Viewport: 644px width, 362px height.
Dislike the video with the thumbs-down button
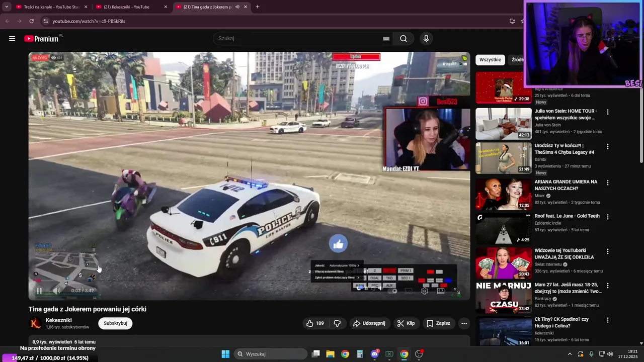[x=337, y=323]
